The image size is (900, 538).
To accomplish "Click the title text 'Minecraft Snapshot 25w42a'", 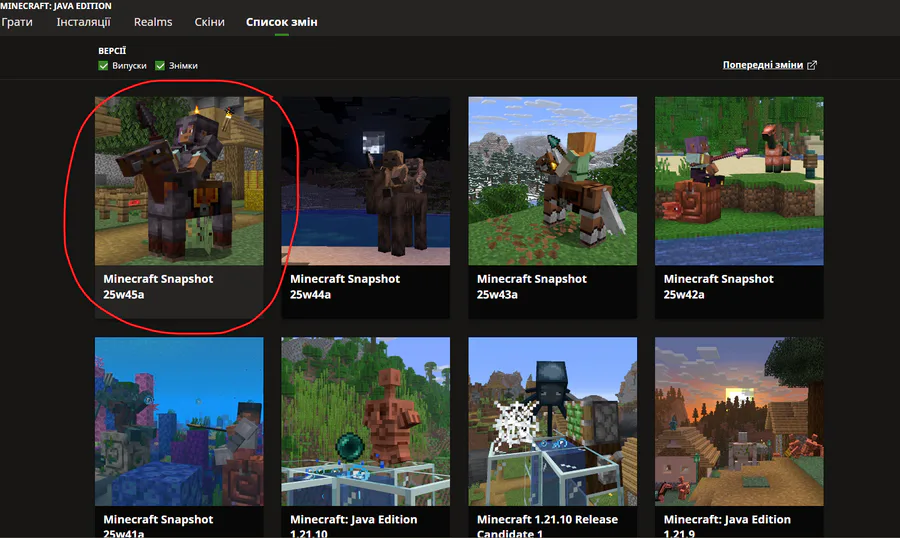I will pos(718,287).
